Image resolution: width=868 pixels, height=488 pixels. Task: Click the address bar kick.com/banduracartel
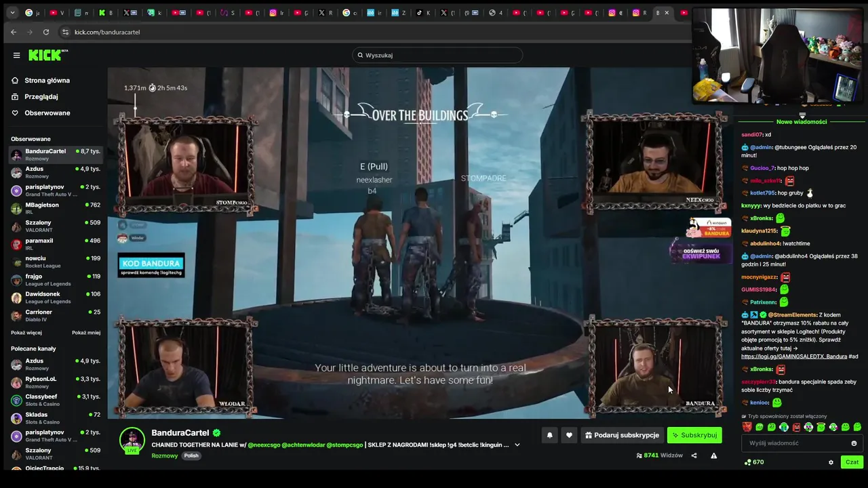106,32
